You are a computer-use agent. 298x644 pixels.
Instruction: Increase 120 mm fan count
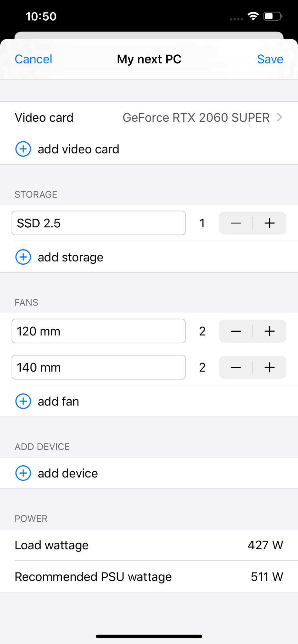270,331
